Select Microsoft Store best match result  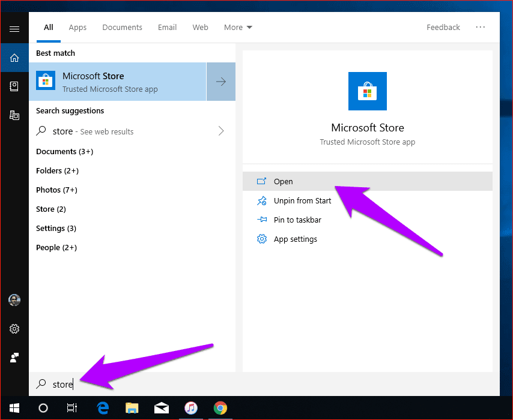(118, 82)
